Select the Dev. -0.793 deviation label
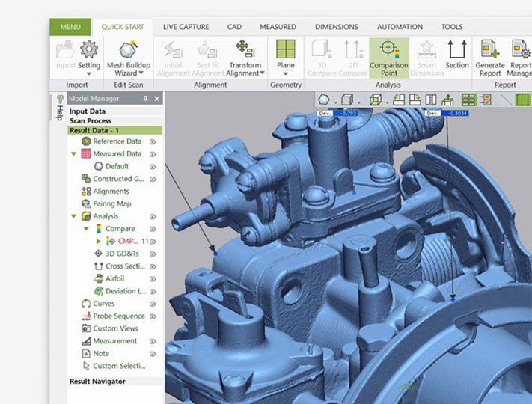The width and height of the screenshot is (532, 404). [x=337, y=114]
